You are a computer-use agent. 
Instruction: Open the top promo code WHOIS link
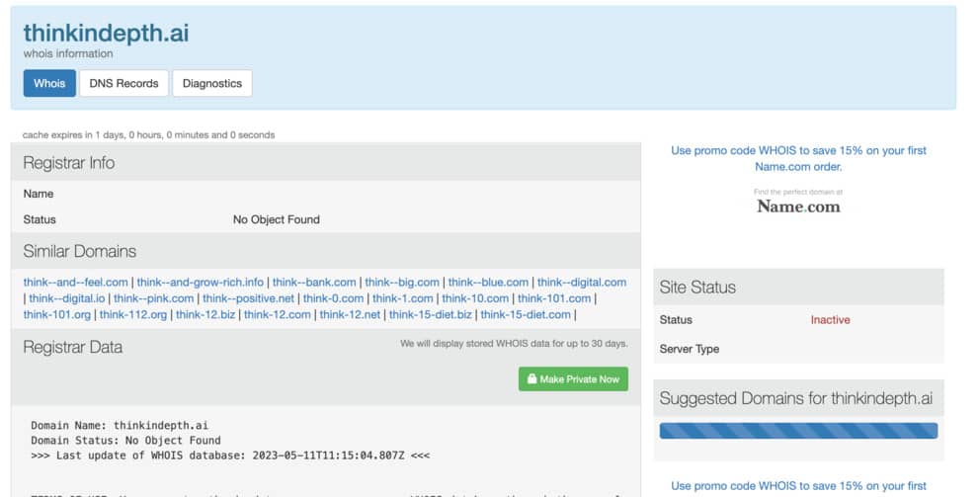(x=798, y=158)
